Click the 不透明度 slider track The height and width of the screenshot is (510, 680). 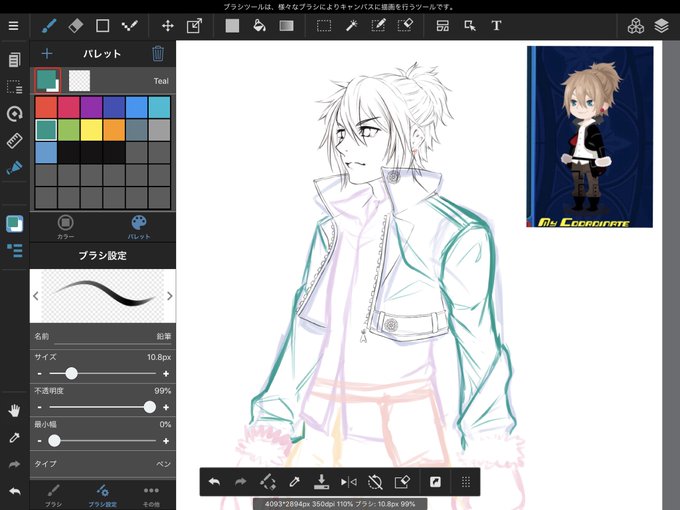pyautogui.click(x=103, y=407)
